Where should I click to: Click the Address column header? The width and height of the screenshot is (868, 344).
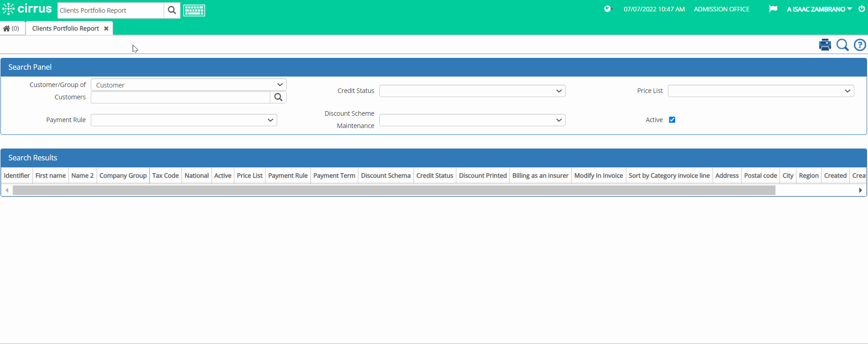pos(727,175)
